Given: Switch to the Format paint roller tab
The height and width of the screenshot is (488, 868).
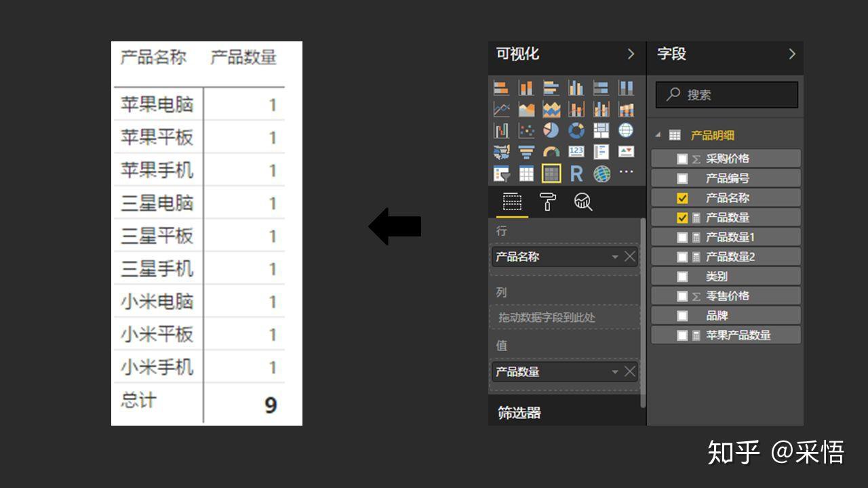Looking at the screenshot, I should click(549, 202).
